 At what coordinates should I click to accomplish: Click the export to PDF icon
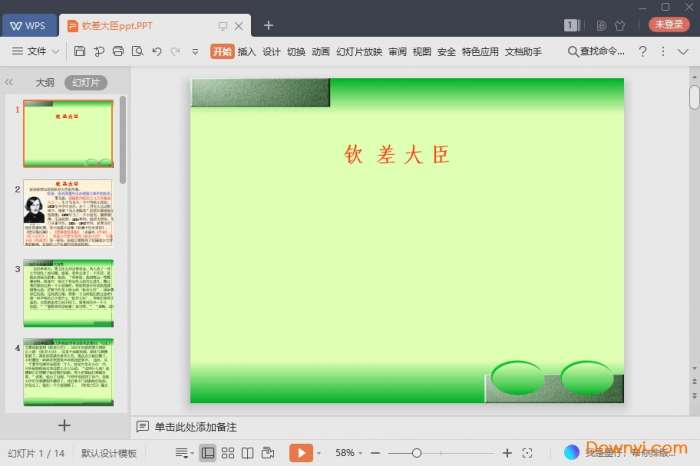pyautogui.click(x=99, y=51)
